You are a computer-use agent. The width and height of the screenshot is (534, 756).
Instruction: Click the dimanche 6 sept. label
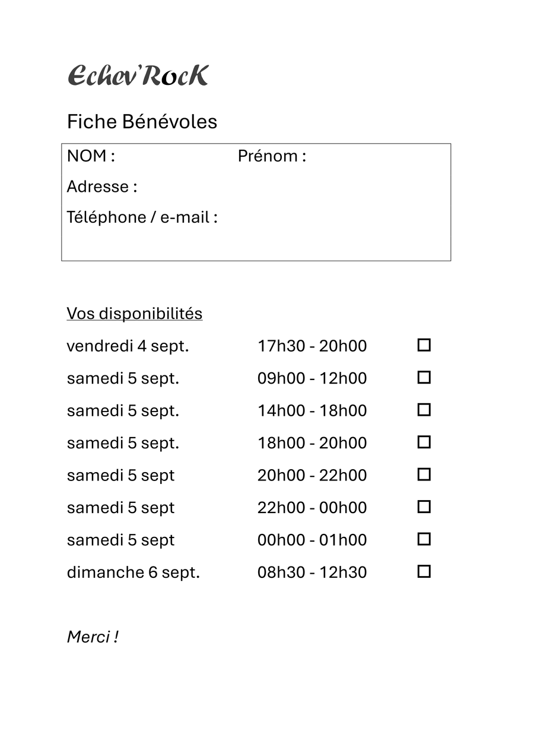click(x=133, y=572)
